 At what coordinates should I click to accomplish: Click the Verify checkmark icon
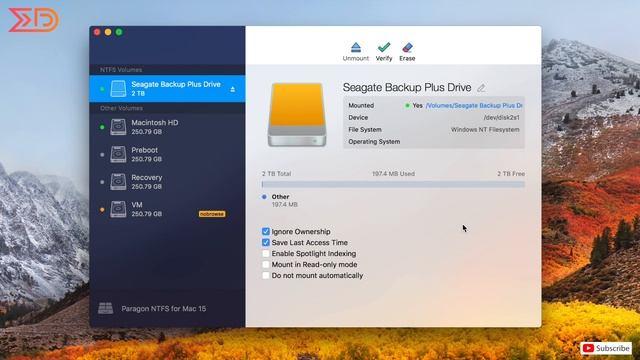pos(384,47)
